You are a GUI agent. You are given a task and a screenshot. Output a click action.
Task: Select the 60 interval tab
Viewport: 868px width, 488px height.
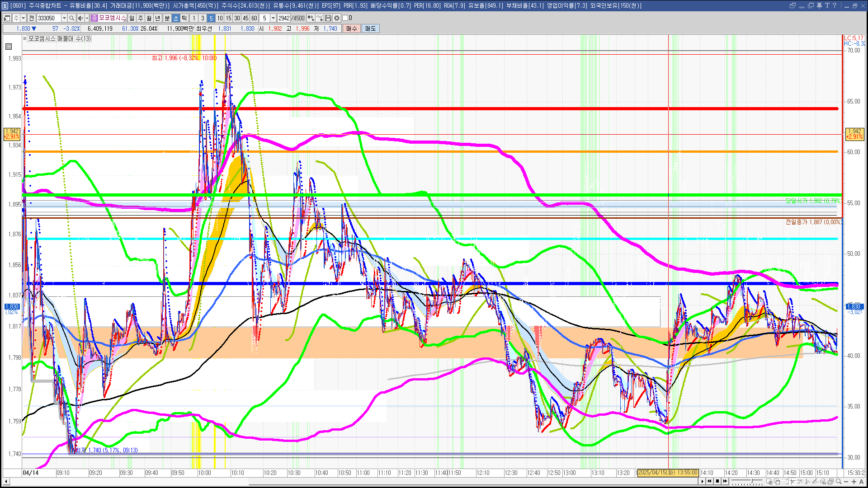254,18
